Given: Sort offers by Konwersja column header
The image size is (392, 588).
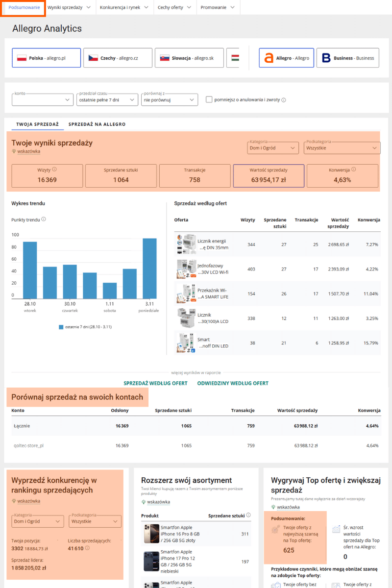Looking at the screenshot, I should [x=369, y=220].
